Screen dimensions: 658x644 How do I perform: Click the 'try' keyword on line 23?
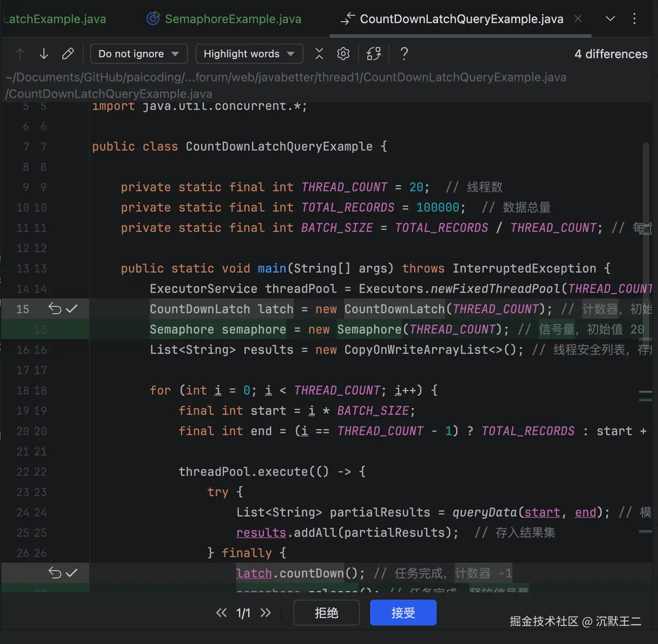pos(218,492)
